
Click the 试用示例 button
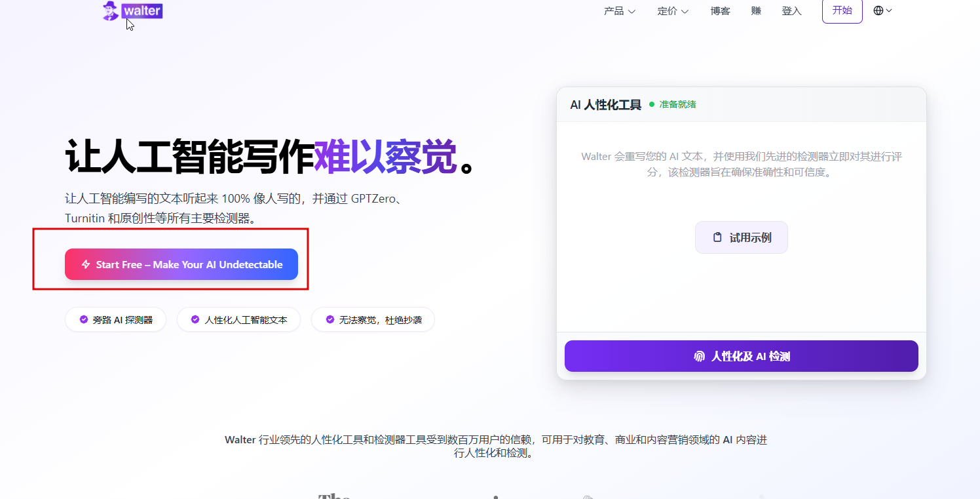click(742, 237)
